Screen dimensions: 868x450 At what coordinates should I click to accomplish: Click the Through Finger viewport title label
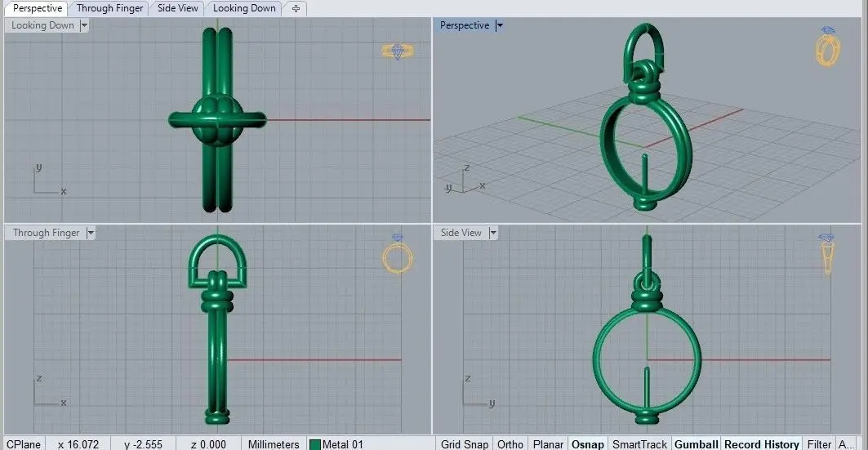click(46, 233)
